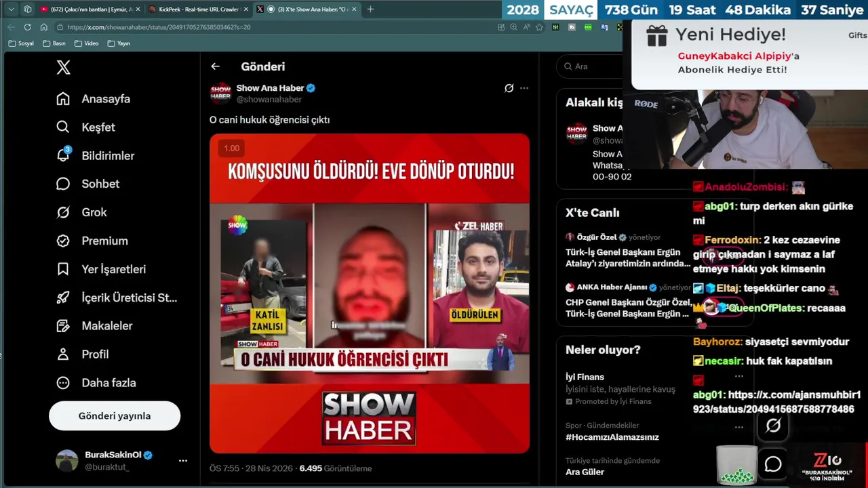
Task: Click zoom magnifier icon in address bar
Action: pyautogui.click(x=513, y=27)
